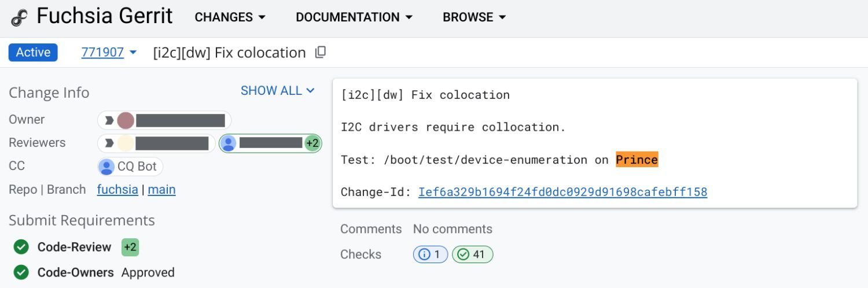Open the DOCUMENTATION menu
The height and width of the screenshot is (288, 868).
tap(354, 17)
